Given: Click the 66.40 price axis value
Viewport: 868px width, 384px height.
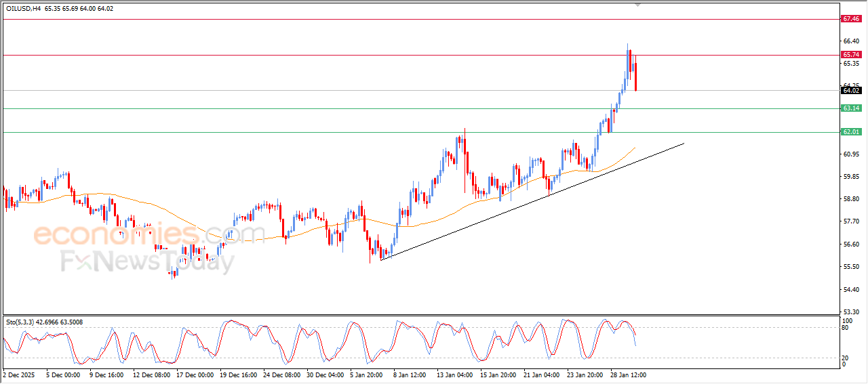Looking at the screenshot, I should click(x=850, y=41).
